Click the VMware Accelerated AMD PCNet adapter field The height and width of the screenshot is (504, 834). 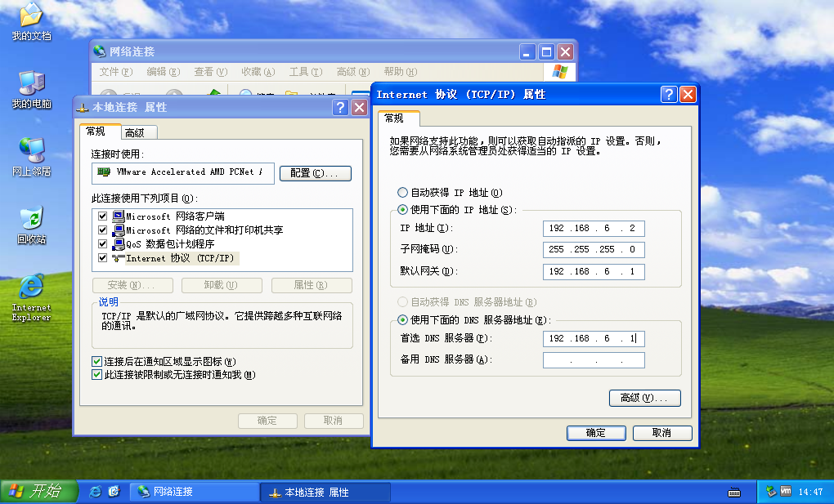click(183, 173)
